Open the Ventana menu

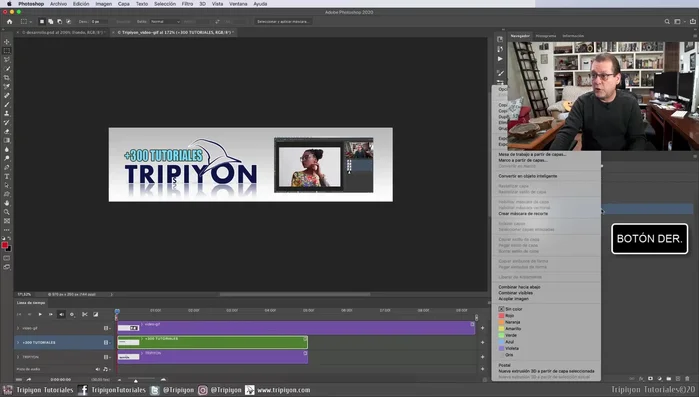pyautogui.click(x=238, y=4)
